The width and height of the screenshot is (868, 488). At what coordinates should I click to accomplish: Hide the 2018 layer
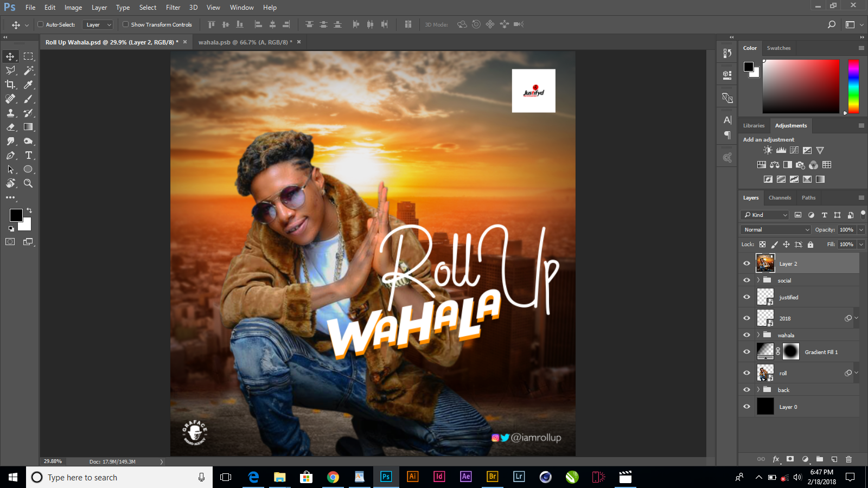[x=746, y=318]
